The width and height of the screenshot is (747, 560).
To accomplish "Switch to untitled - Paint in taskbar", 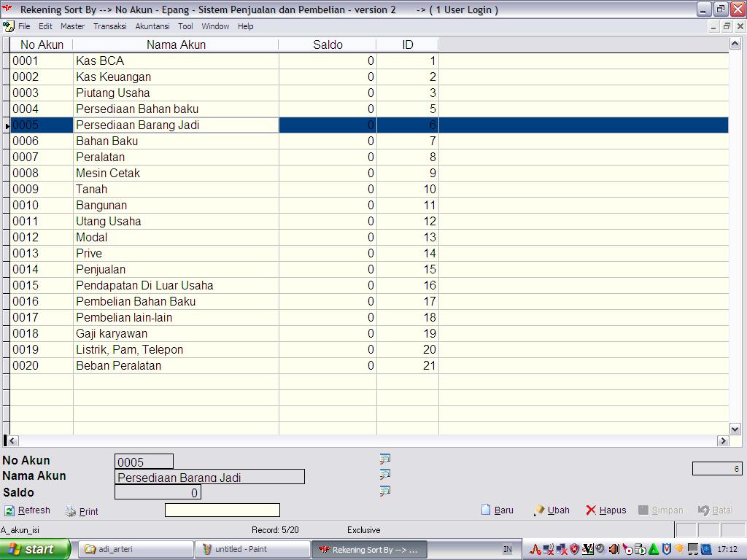I will [x=252, y=549].
